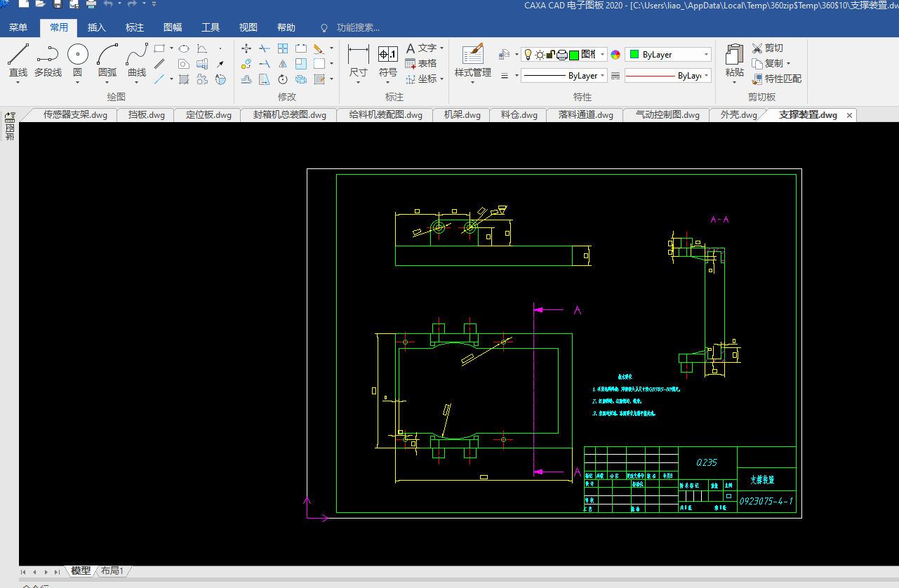Activate the hatch fill tool
Screen dimensions: 899x588
coord(184,79)
